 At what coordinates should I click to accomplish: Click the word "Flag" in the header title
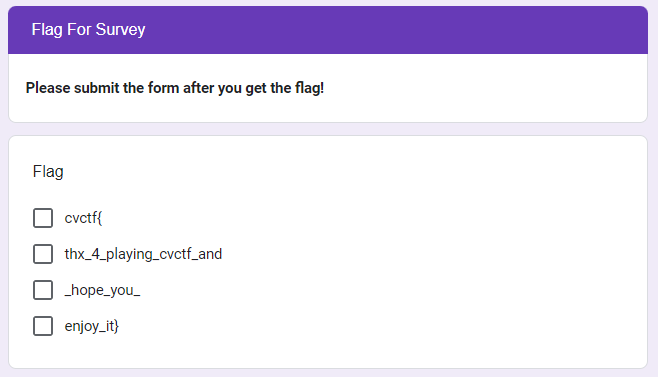pyautogui.click(x=47, y=29)
